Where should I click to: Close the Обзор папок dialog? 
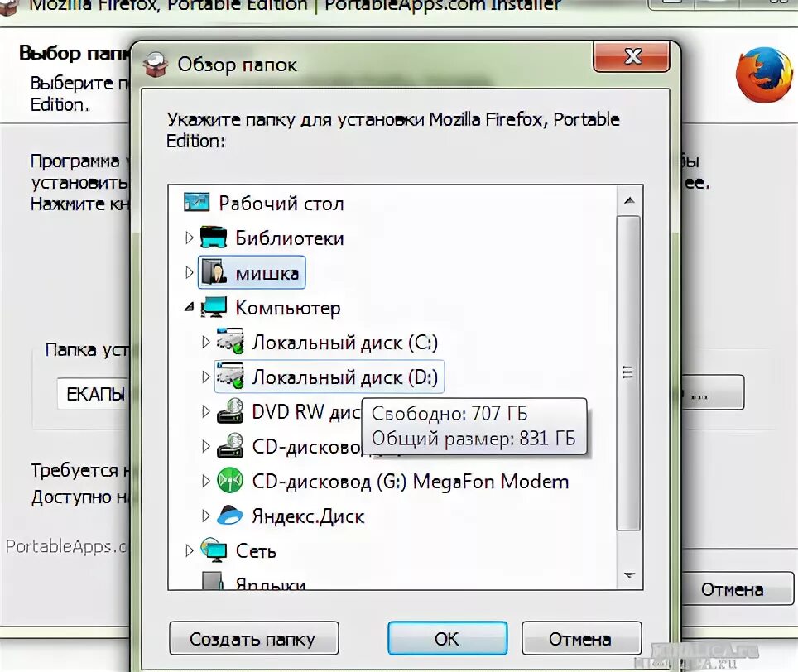coord(632,56)
